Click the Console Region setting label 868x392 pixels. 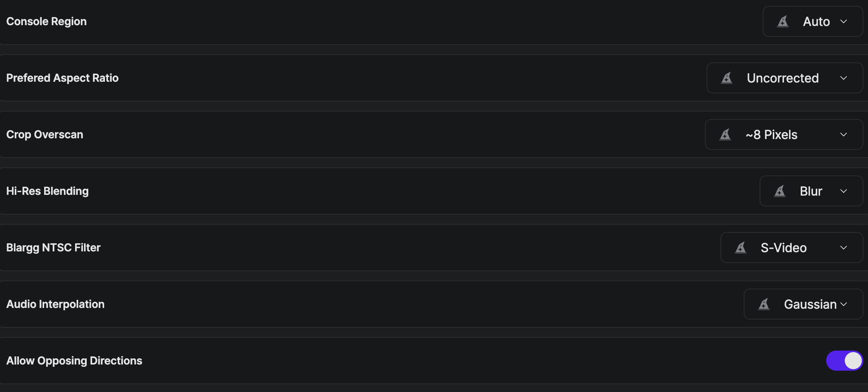[46, 21]
